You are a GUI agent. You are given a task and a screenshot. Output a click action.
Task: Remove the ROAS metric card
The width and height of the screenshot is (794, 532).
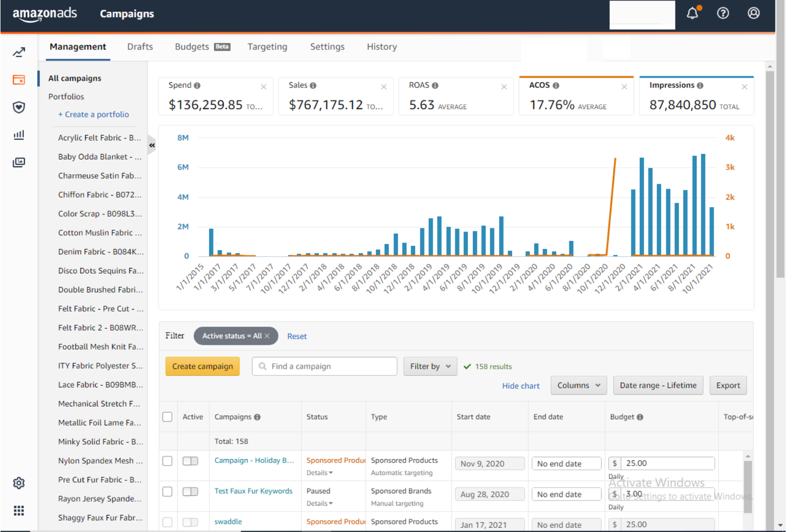pos(504,87)
